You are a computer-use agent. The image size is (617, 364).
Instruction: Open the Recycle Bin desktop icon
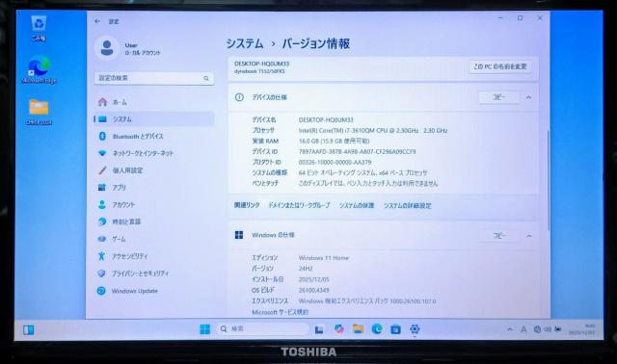pyautogui.click(x=39, y=28)
